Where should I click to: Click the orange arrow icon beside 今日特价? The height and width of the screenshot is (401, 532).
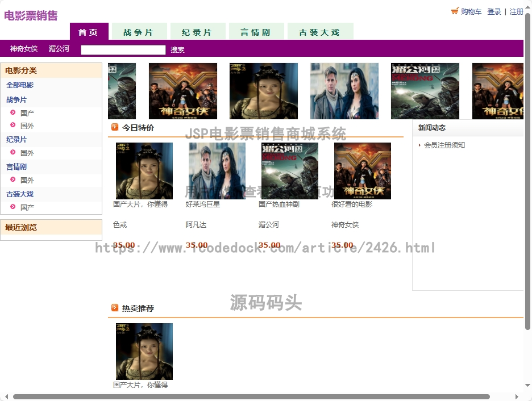click(115, 127)
